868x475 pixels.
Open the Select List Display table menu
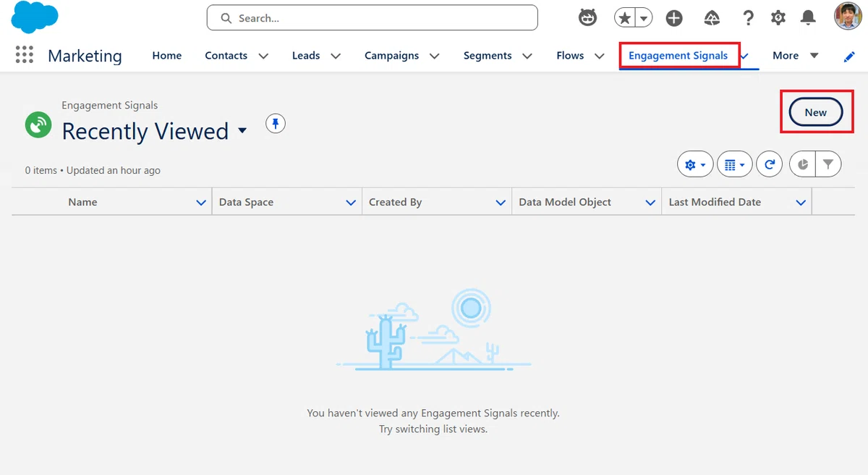(734, 165)
